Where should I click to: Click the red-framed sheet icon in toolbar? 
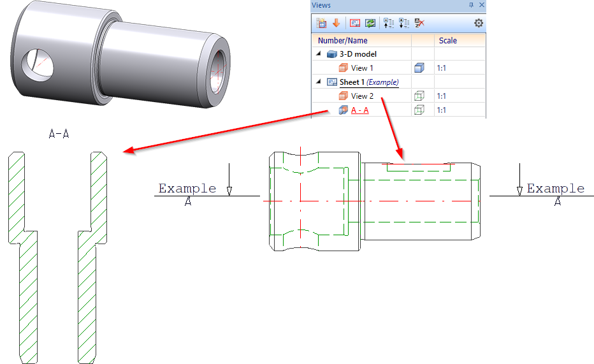coord(355,23)
